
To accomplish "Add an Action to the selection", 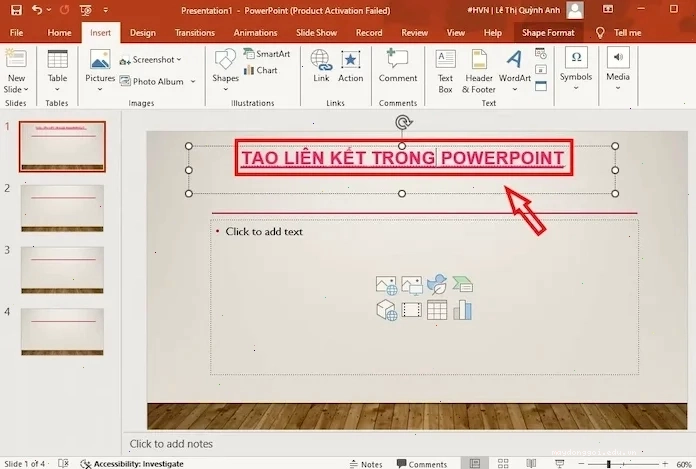I will (x=350, y=66).
